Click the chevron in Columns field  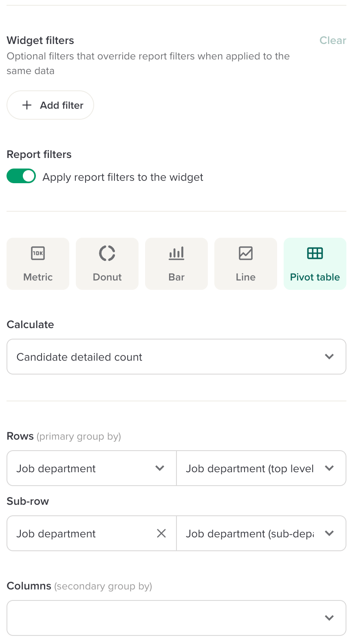click(x=329, y=618)
